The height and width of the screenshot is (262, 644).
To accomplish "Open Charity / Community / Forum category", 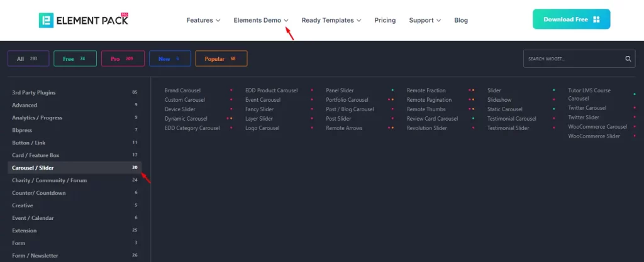I will pyautogui.click(x=74, y=180).
